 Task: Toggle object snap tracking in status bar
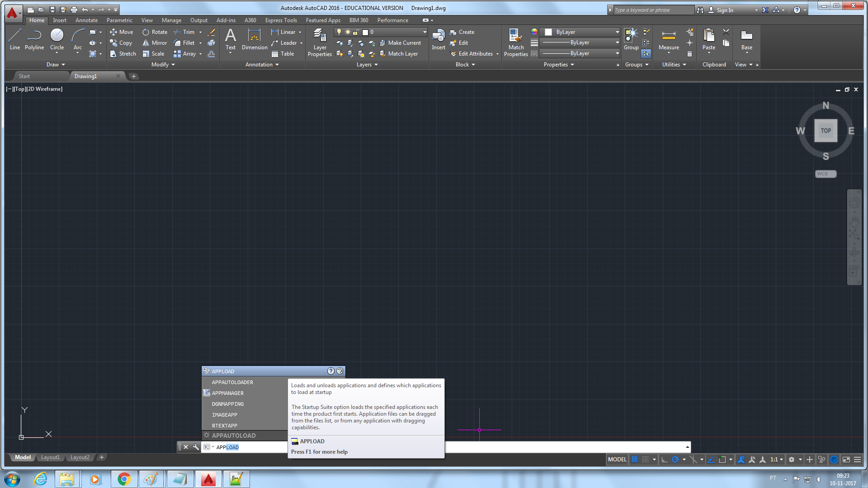tap(711, 460)
